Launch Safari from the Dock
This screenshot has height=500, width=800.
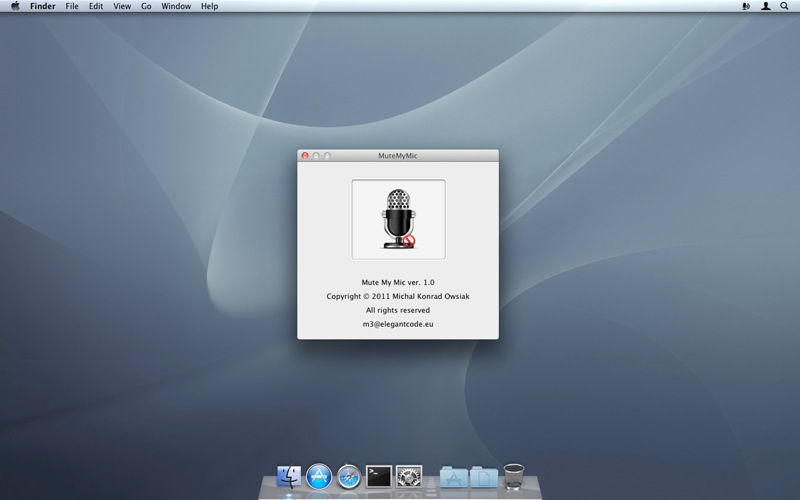[349, 477]
